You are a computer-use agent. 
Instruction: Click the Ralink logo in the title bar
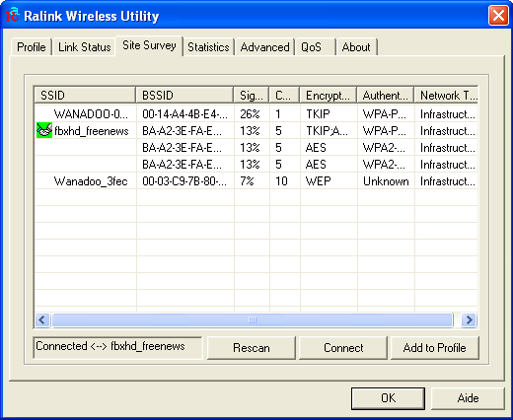tap(13, 15)
